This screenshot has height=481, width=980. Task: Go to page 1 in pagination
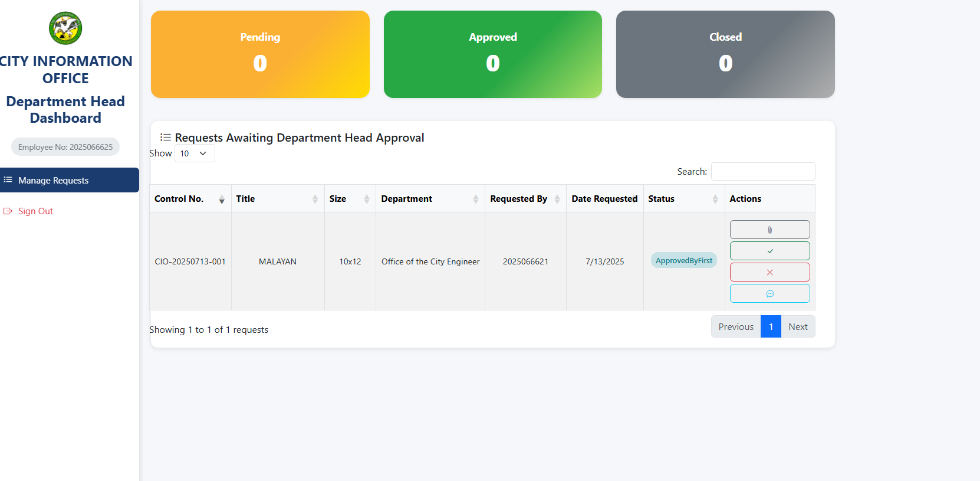tap(771, 326)
